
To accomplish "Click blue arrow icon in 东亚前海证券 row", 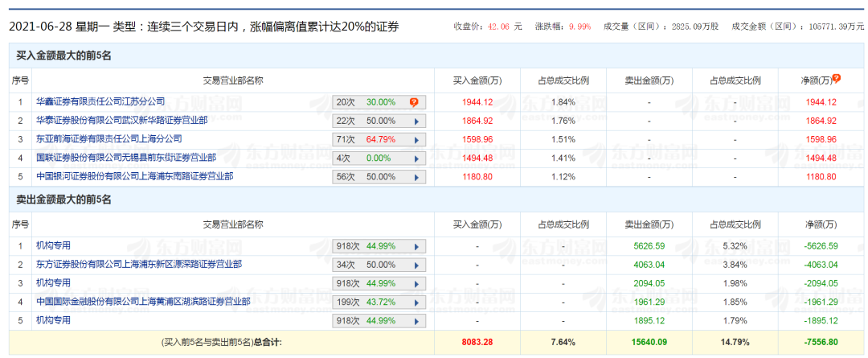I will pyautogui.click(x=416, y=139).
